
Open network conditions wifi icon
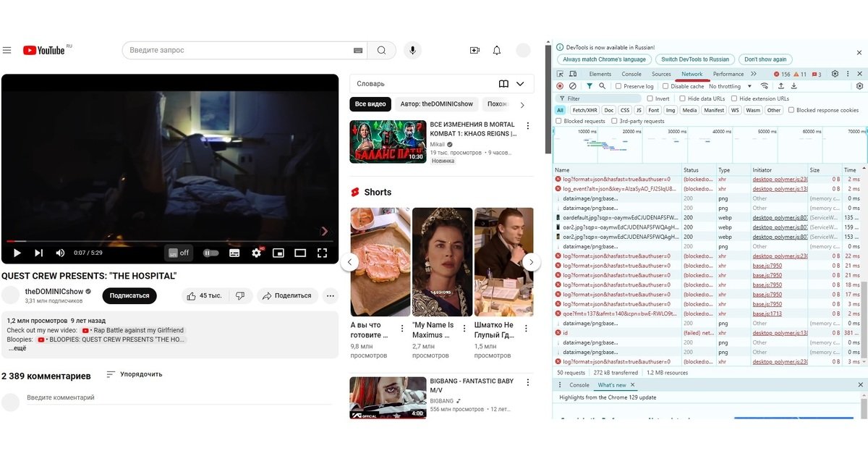tap(765, 86)
